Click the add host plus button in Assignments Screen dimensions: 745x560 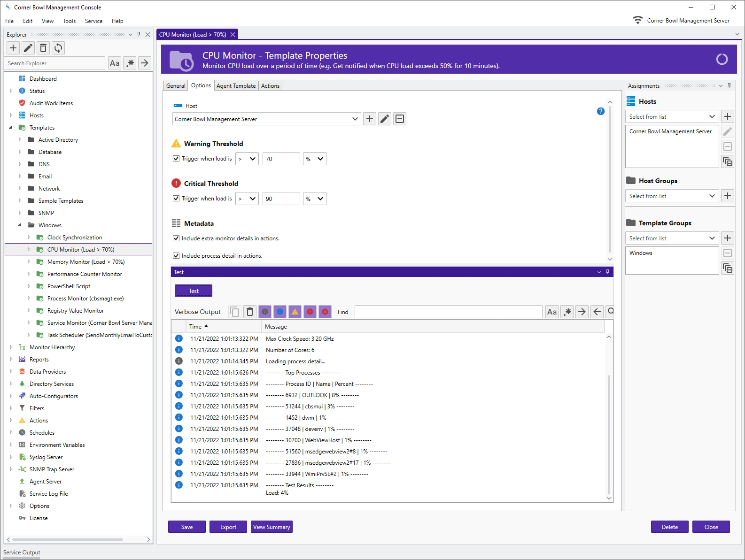[x=728, y=116]
